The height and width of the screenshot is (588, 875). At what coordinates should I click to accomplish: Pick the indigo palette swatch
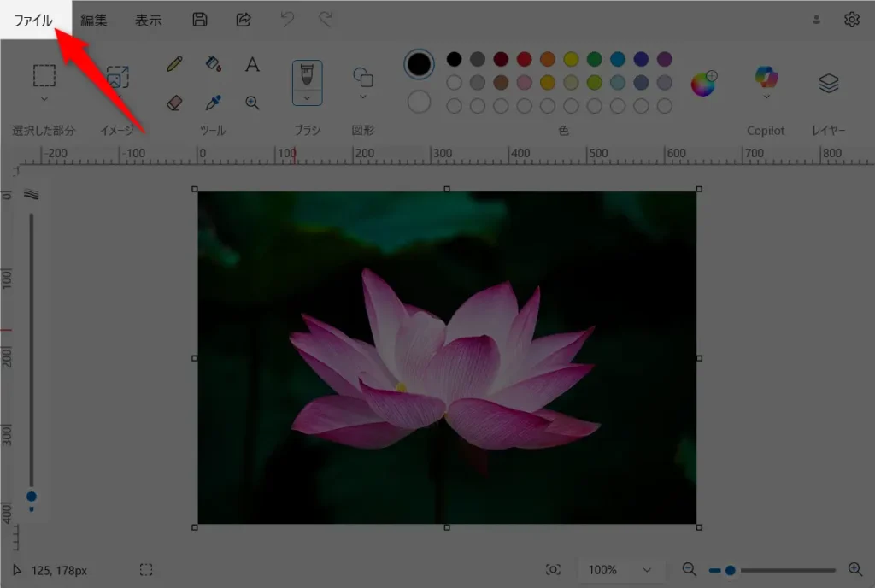[641, 59]
